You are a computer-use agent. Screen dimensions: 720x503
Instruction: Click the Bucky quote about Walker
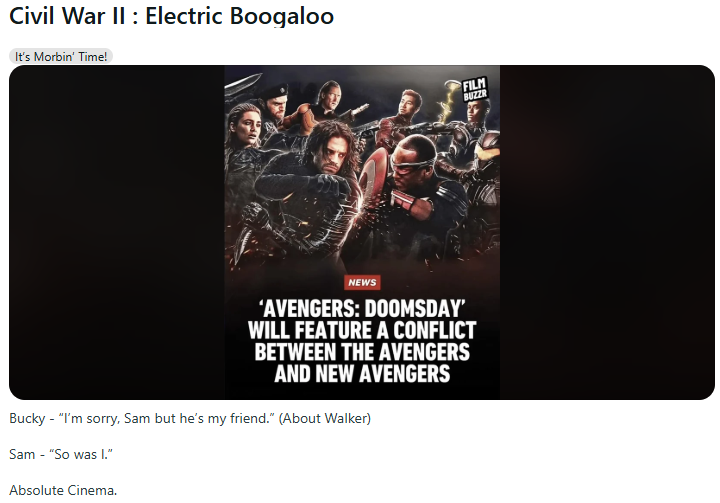(190, 418)
